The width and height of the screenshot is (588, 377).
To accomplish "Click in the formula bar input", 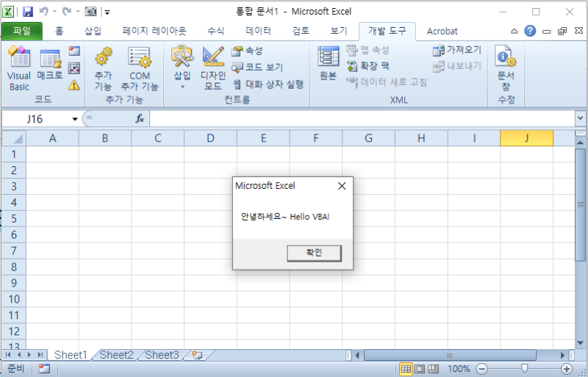I will (x=362, y=119).
